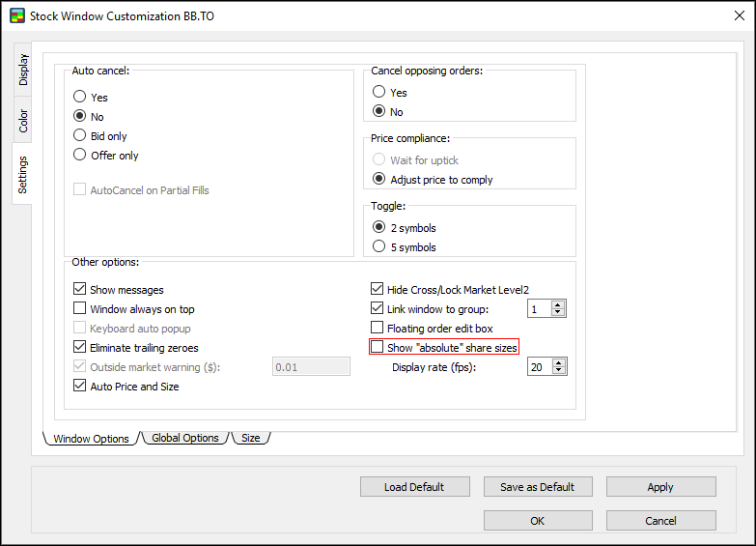The image size is (756, 546).
Task: Open the Color side tab
Action: pos(23,121)
